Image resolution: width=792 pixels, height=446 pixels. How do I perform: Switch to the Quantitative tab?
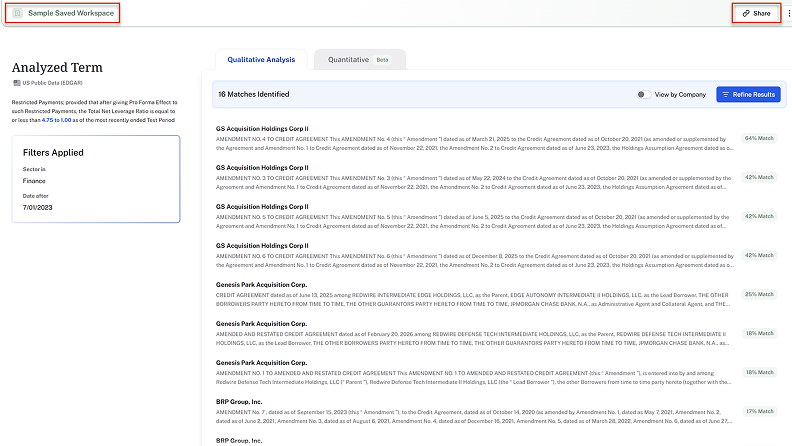coord(359,60)
